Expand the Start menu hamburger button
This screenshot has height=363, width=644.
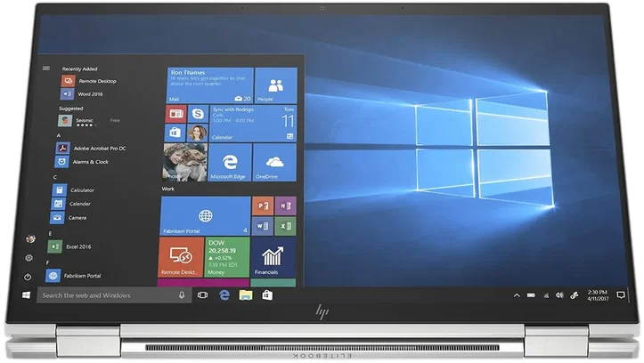[45, 68]
